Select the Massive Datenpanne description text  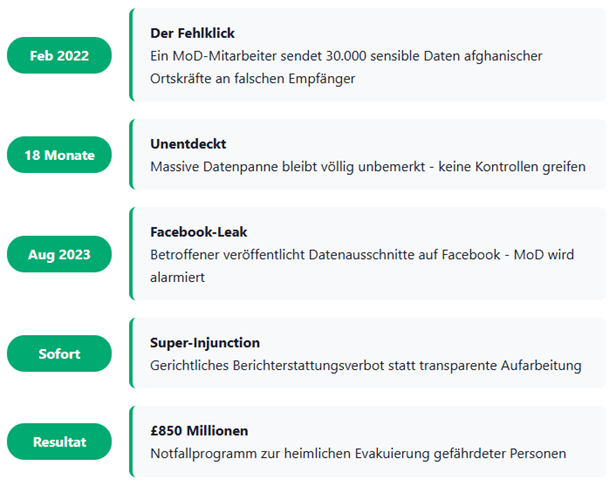368,167
